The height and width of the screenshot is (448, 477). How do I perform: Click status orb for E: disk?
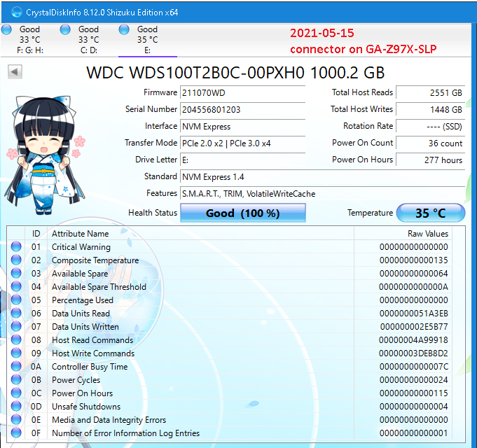(x=124, y=29)
